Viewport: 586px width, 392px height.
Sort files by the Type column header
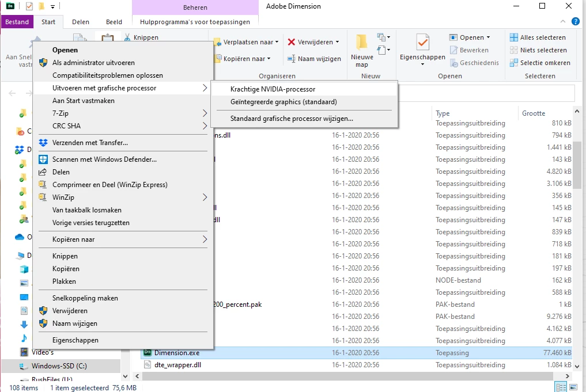(x=443, y=113)
